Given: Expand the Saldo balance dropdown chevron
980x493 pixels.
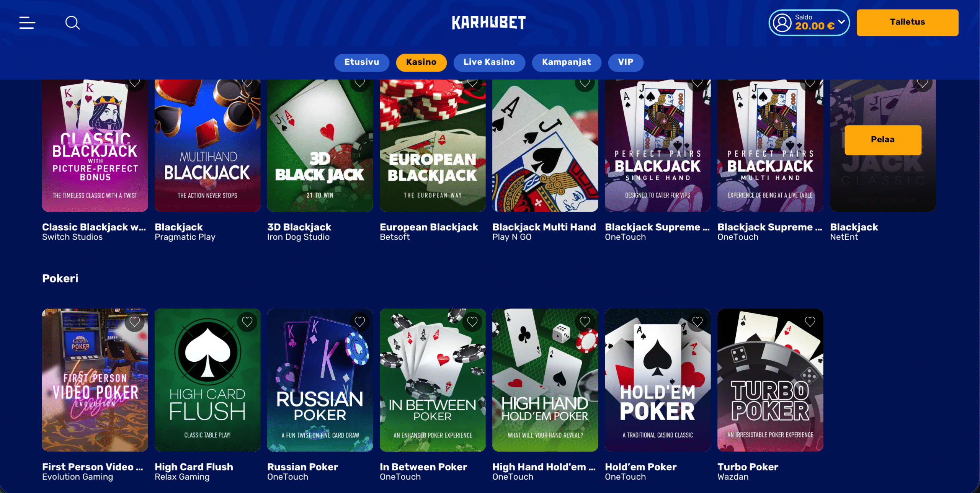Looking at the screenshot, I should tap(841, 22).
